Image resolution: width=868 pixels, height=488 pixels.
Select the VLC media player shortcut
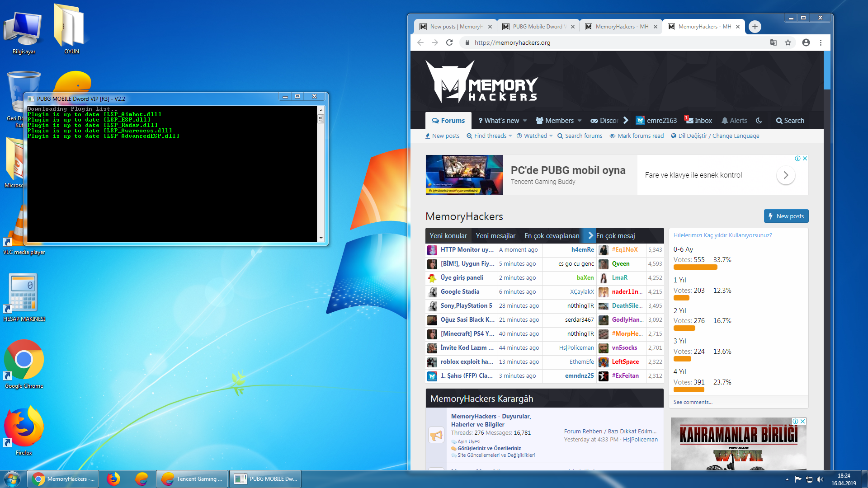[24, 230]
